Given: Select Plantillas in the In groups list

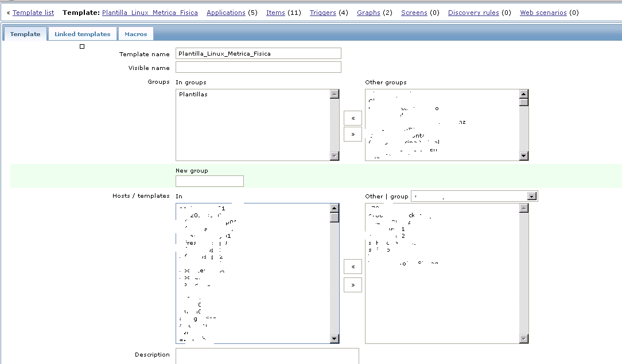Looking at the screenshot, I should point(193,95).
